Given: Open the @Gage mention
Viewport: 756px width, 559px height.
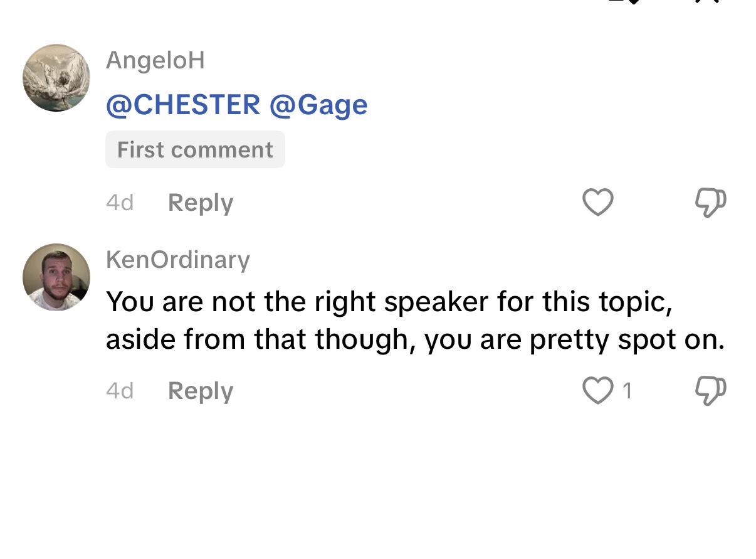Looking at the screenshot, I should (x=318, y=104).
